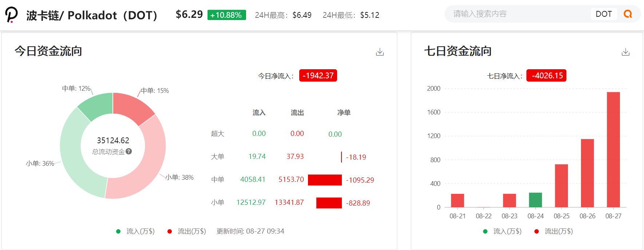The width and height of the screenshot is (644, 250).
Task: Click the orange search magnifier icon
Action: [x=628, y=14]
